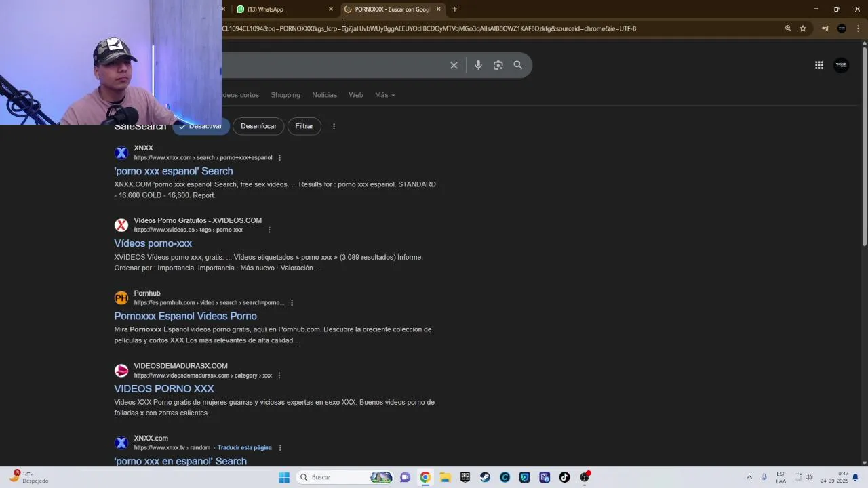
Task: Open the Noticias results tab
Action: point(324,95)
